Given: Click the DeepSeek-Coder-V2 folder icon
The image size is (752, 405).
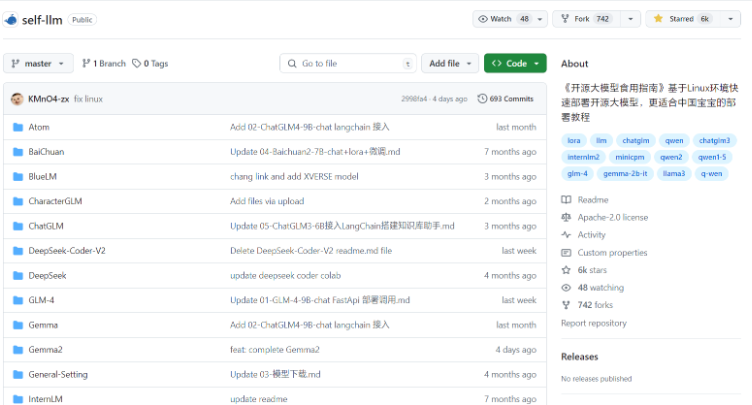Looking at the screenshot, I should point(18,250).
